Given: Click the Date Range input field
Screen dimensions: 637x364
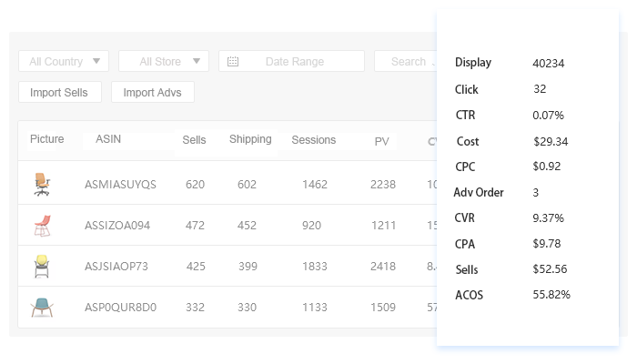Looking at the screenshot, I should coord(294,62).
